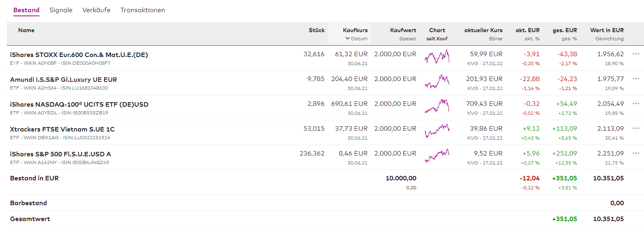Open the Verkäufe tab

(96, 10)
